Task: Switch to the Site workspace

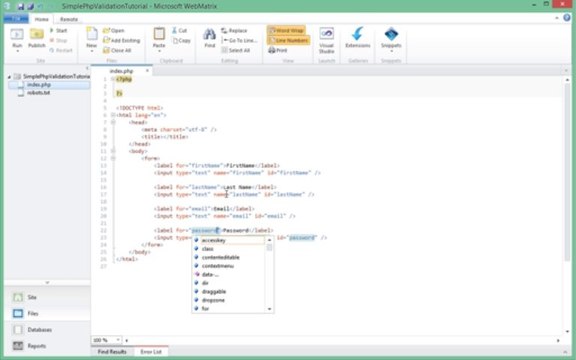Action: coord(47,297)
